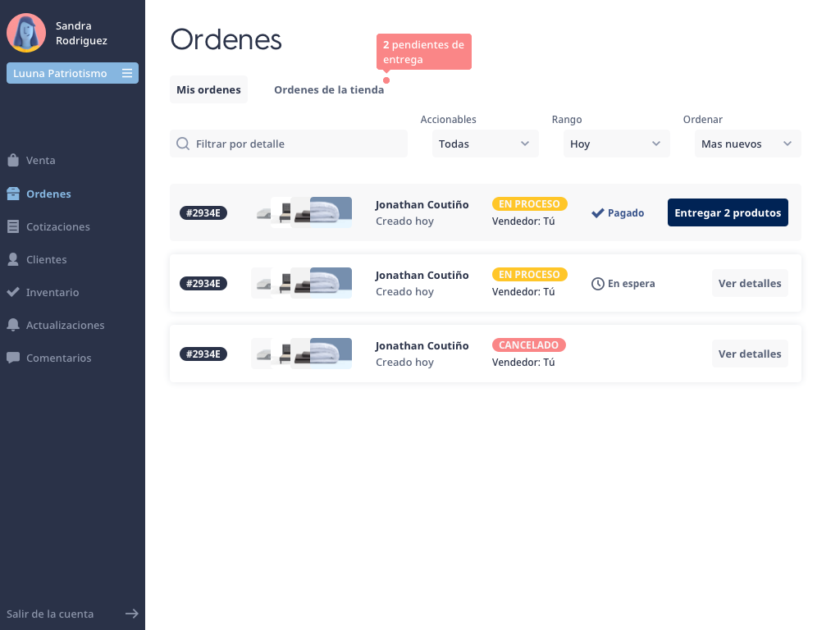This screenshot has width=840, height=630.
Task: Click EN PROCESO status on En espera order
Action: point(529,274)
